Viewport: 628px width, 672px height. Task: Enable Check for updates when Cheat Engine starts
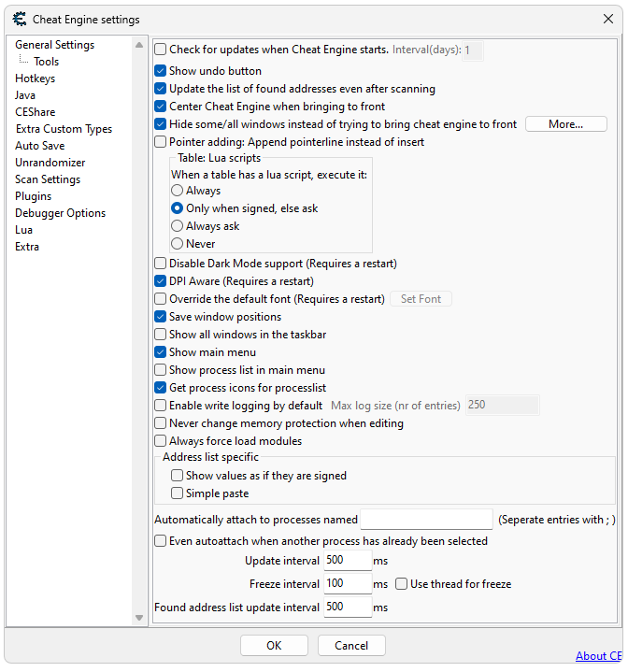[160, 50]
